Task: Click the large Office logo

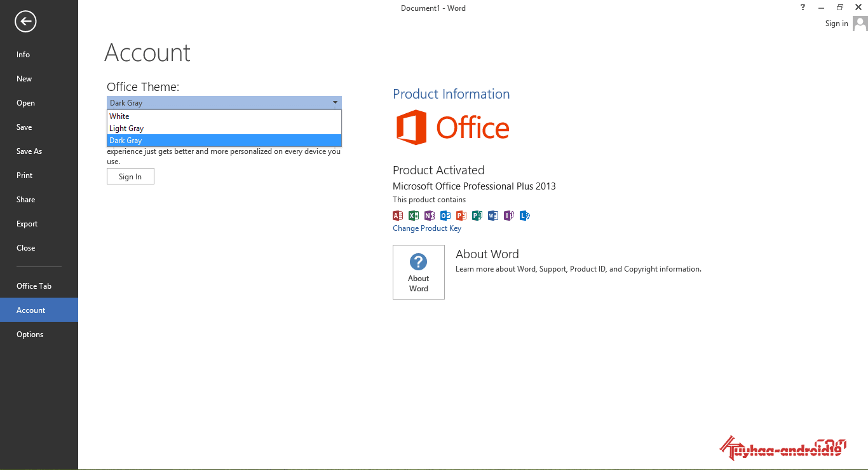Action: (x=452, y=128)
